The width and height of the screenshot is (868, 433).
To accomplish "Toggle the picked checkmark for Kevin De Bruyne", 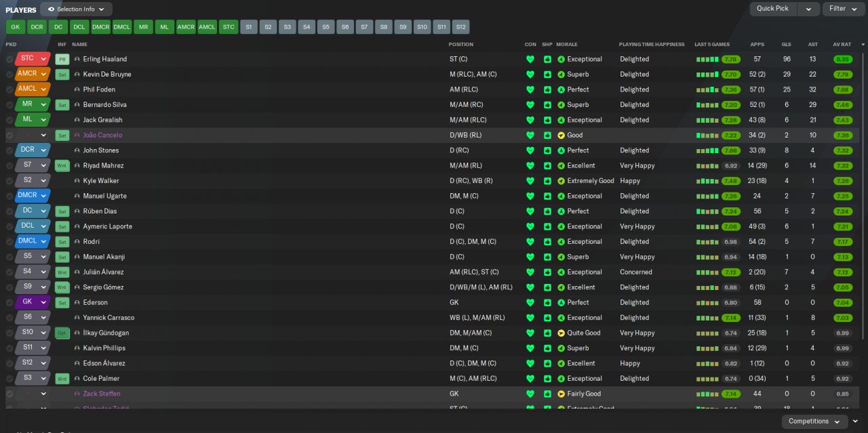I will [9, 75].
